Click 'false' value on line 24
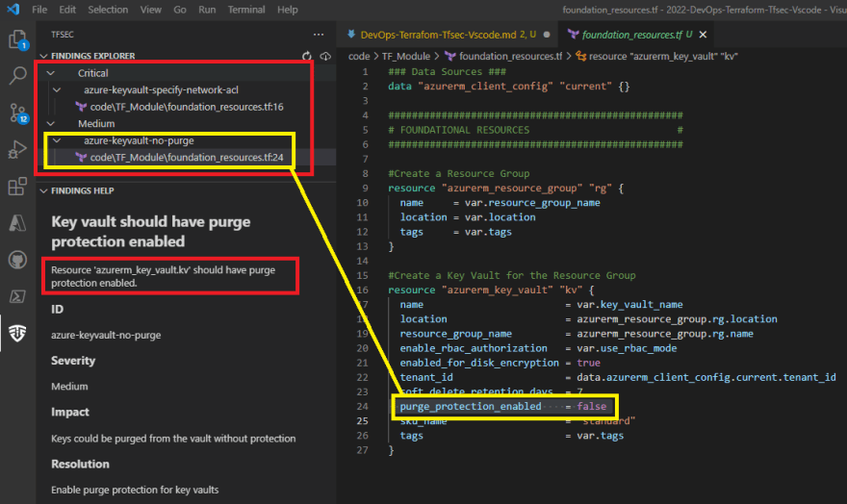 coord(592,406)
